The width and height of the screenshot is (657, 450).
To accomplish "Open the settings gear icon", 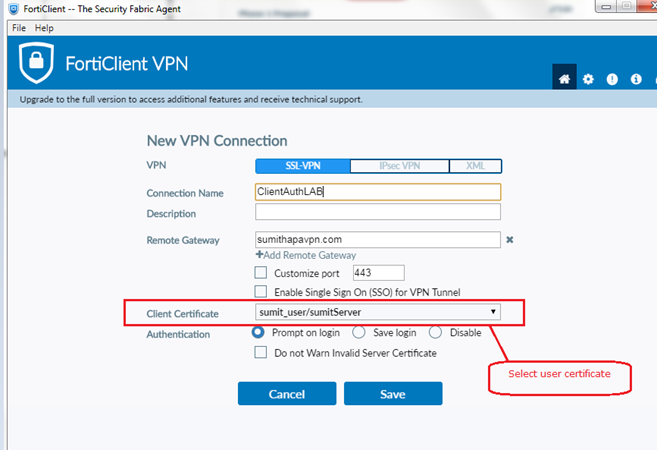I will tap(588, 79).
